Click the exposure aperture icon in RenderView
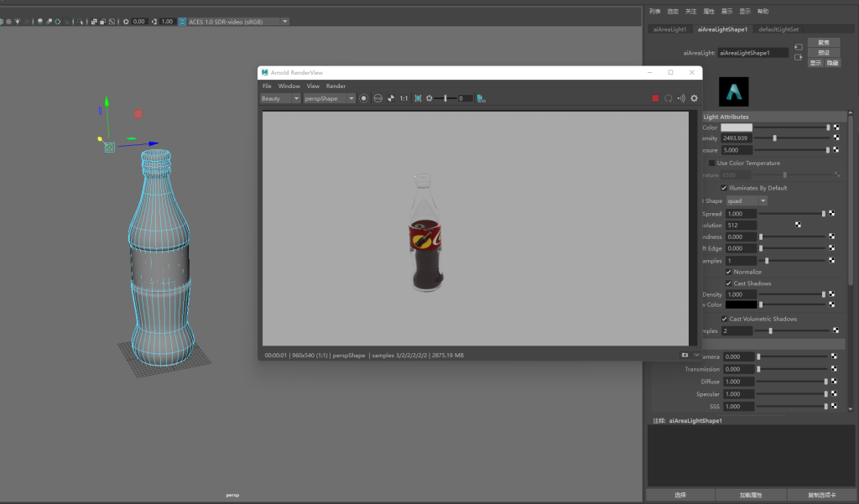Image resolution: width=859 pixels, height=504 pixels. pos(429,99)
